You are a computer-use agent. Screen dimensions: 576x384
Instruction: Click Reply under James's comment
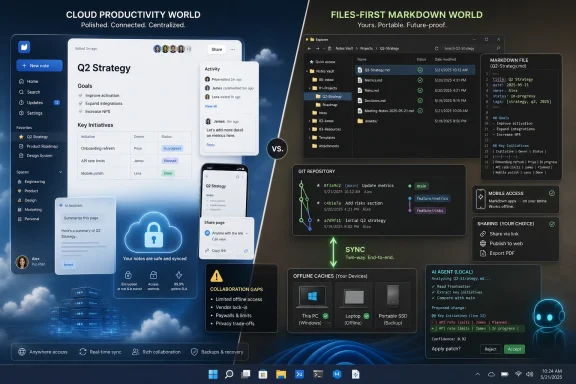[210, 145]
